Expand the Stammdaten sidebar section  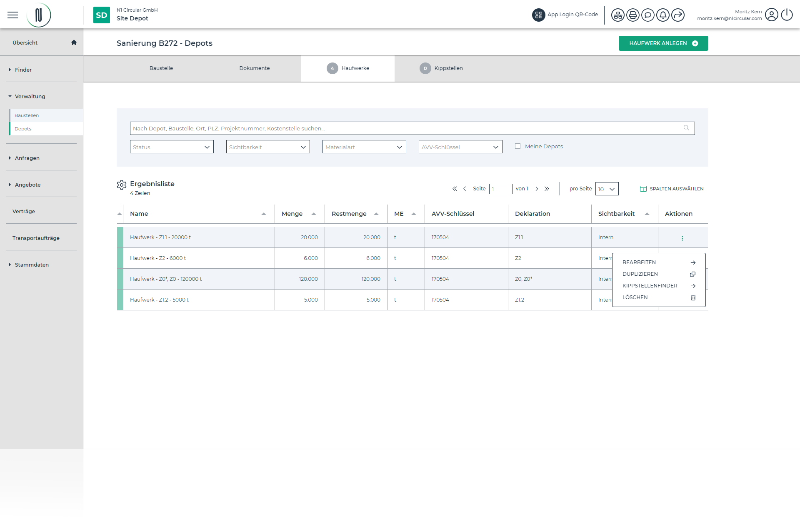[32, 265]
